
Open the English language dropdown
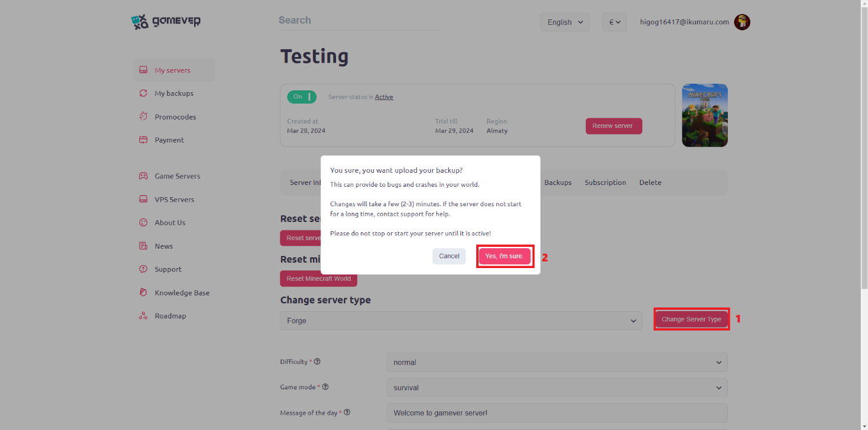click(x=565, y=22)
